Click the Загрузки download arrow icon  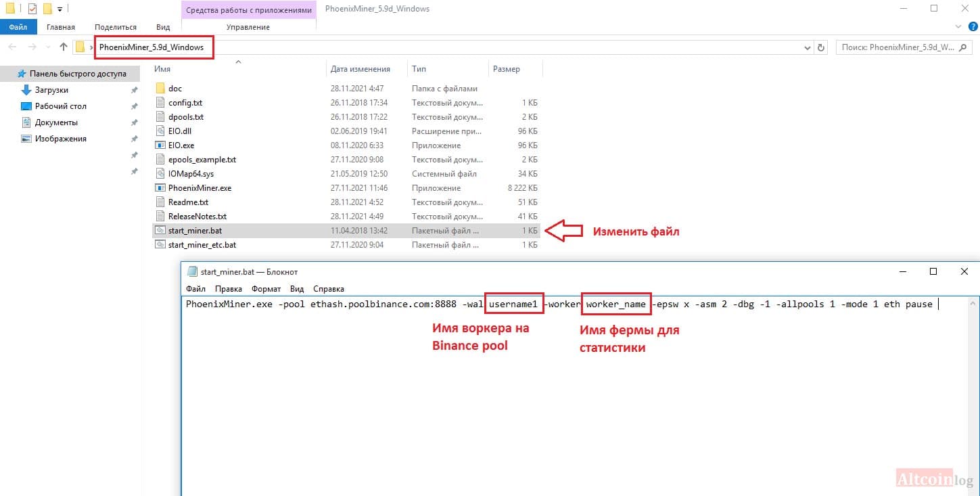(26, 90)
